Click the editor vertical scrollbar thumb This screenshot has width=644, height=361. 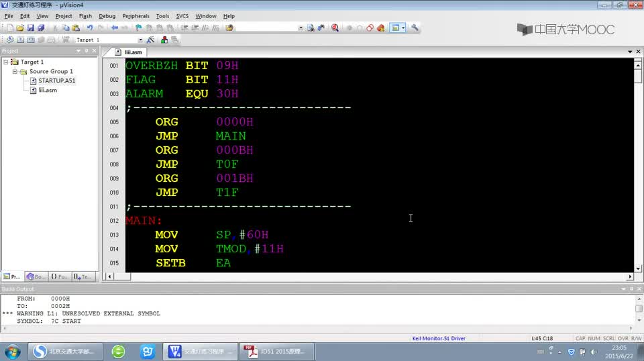[x=638, y=76]
